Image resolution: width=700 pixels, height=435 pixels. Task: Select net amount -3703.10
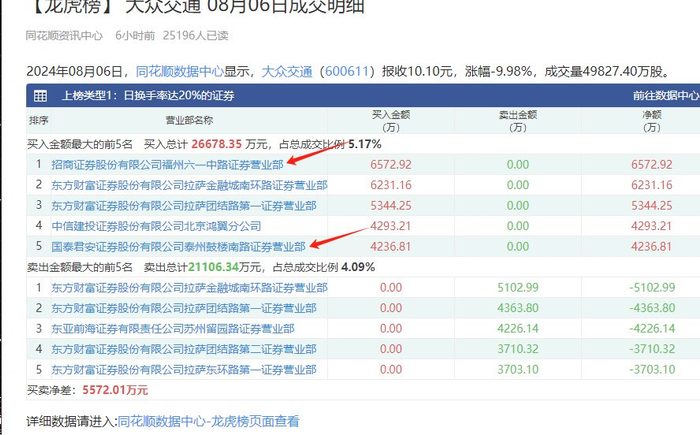pyautogui.click(x=652, y=370)
